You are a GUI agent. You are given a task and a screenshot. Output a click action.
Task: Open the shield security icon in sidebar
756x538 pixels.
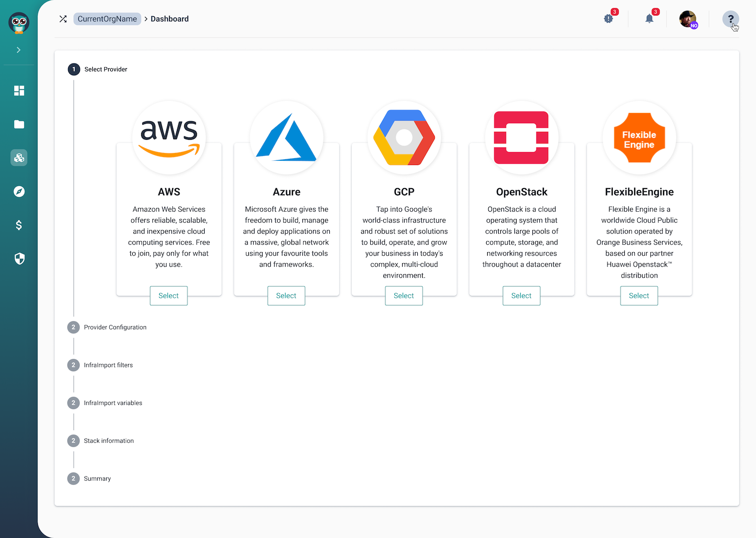coord(19,258)
